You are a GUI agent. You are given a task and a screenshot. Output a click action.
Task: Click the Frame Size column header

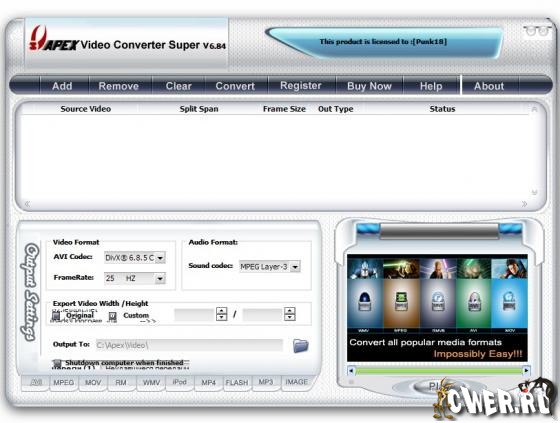284,109
